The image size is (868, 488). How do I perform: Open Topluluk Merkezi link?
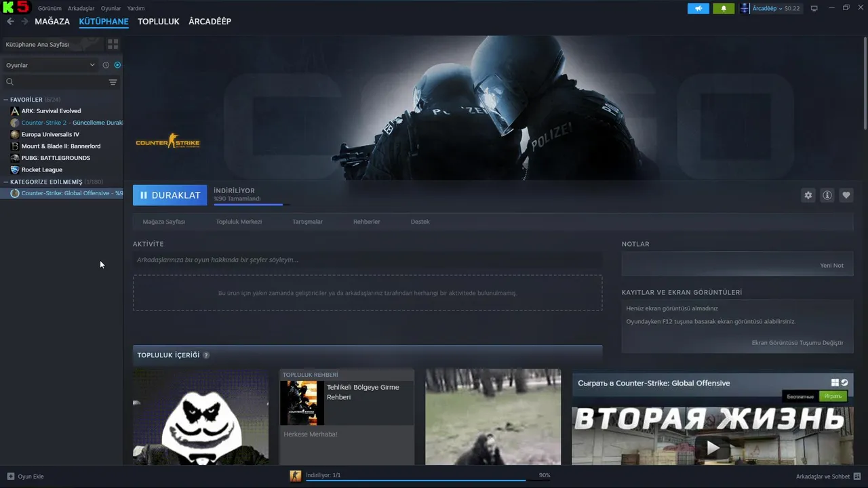point(239,222)
